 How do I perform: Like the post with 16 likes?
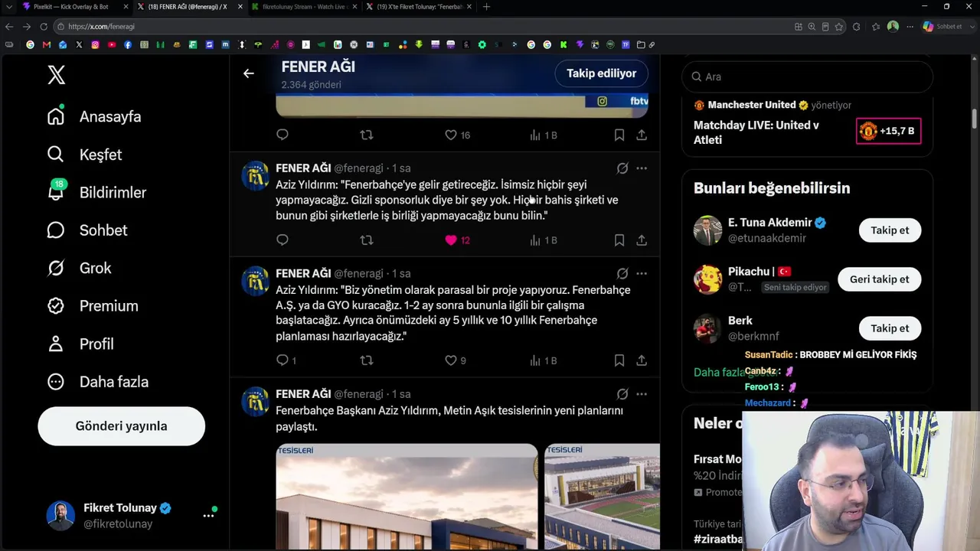click(457, 135)
